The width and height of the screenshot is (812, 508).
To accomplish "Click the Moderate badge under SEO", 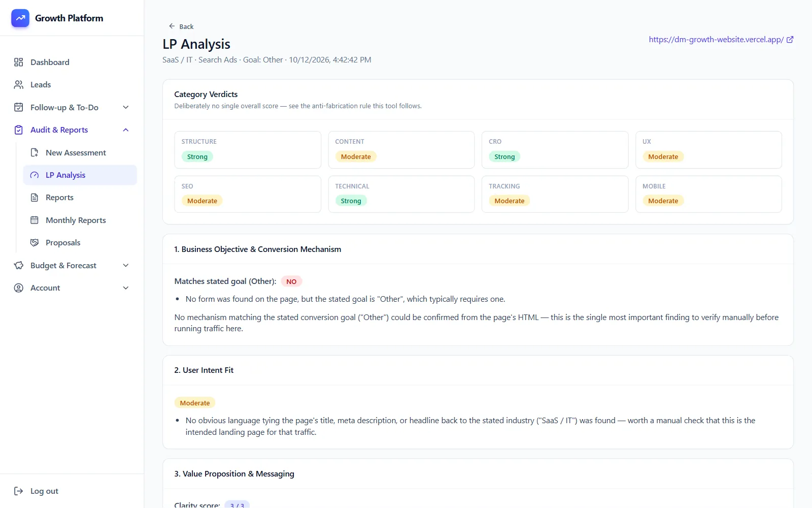I will coord(202,201).
